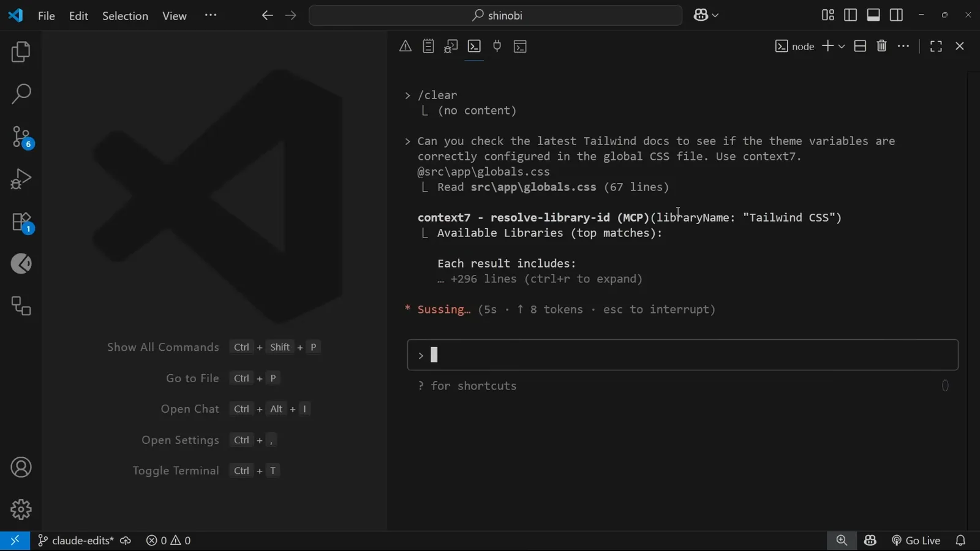Open the Manage gear menu
The image size is (980, 551).
coord(21,509)
